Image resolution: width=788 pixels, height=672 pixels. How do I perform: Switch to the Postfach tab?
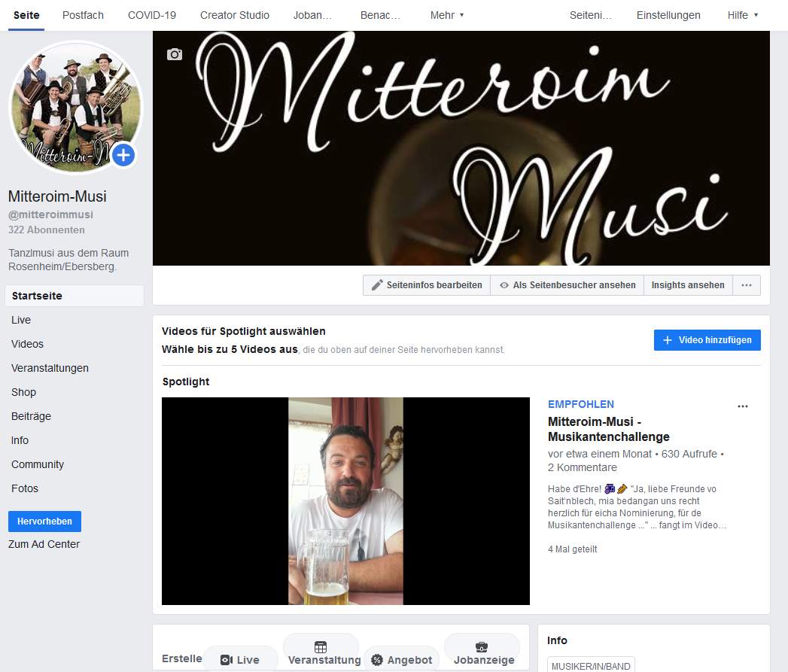click(83, 15)
